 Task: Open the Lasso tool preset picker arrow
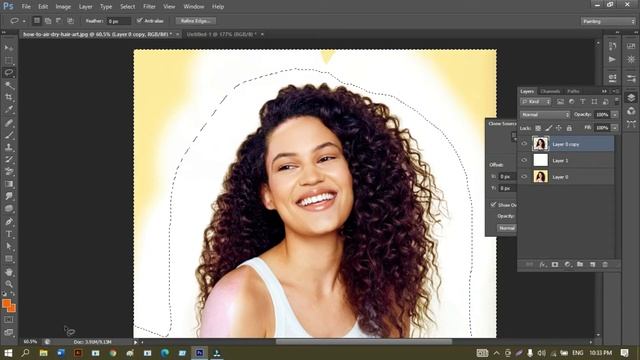click(x=24, y=21)
